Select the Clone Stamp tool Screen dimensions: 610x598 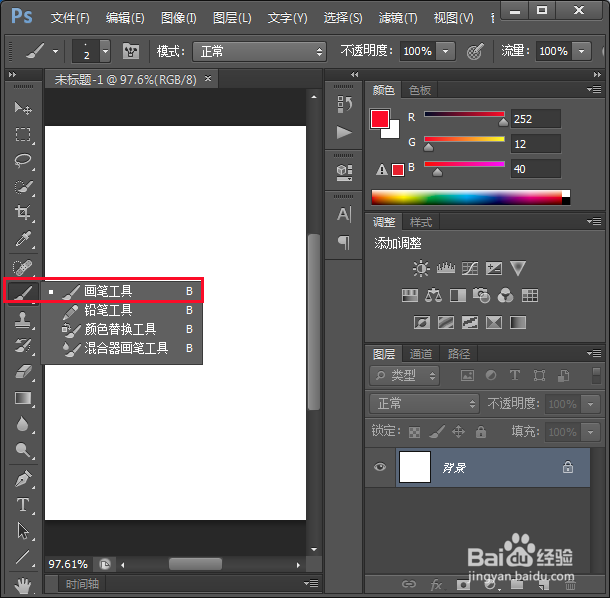23,320
